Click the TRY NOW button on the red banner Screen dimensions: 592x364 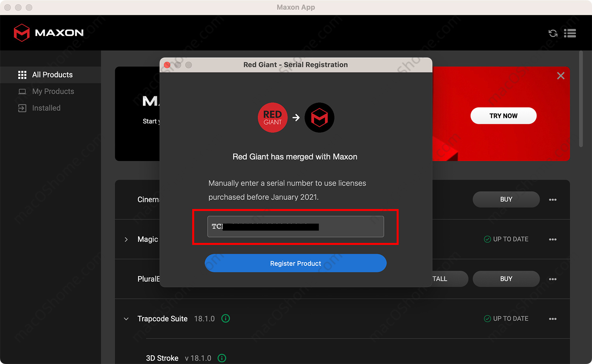[503, 116]
